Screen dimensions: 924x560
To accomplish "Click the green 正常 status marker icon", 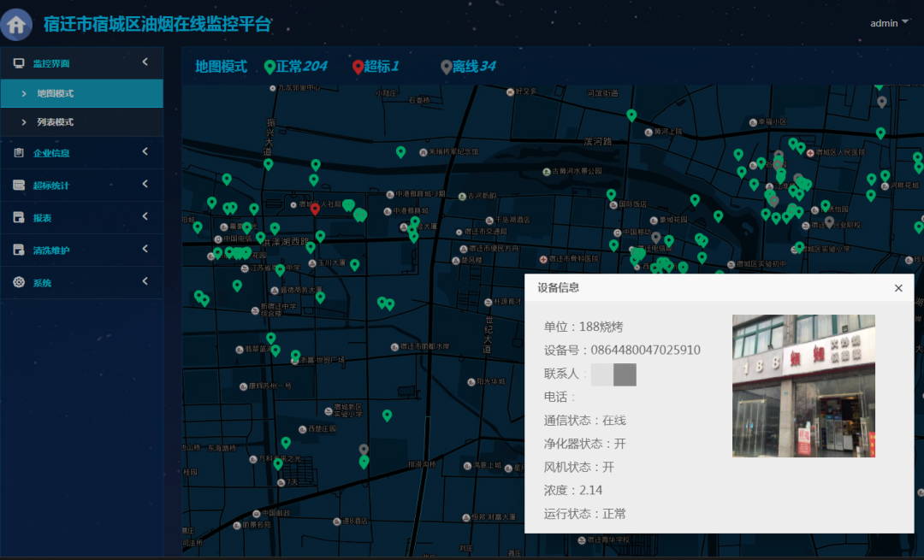I will pyautogui.click(x=269, y=67).
